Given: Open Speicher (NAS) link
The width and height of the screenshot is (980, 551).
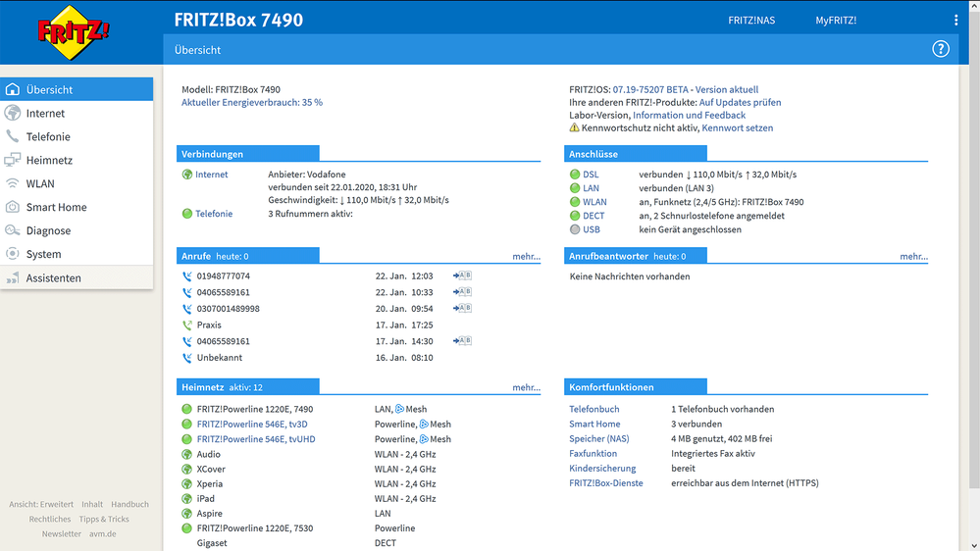Looking at the screenshot, I should point(598,438).
